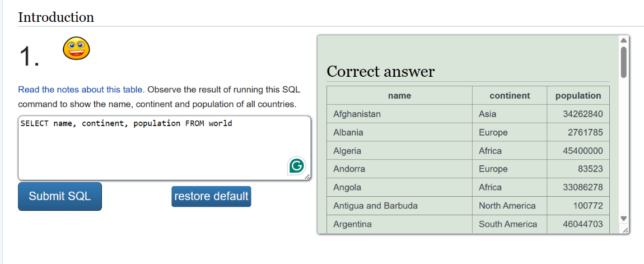Click the smiley face emoticon icon
The height and width of the screenshot is (264, 644).
[76, 48]
